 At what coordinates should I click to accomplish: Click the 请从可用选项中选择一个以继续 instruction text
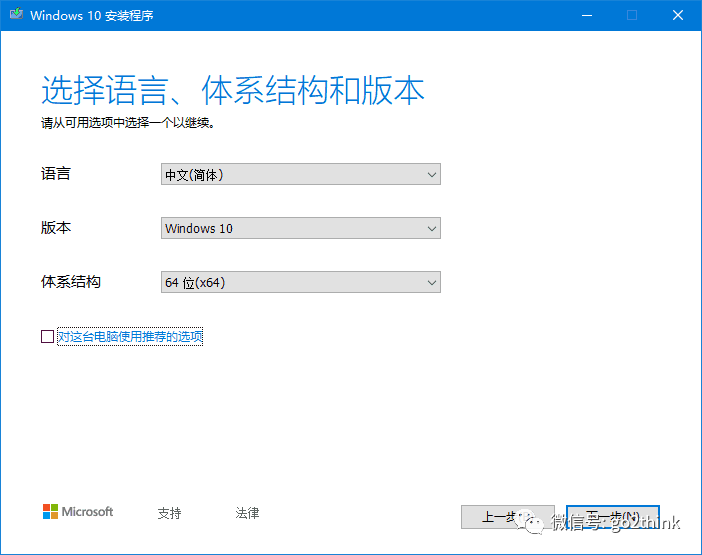coord(128,123)
